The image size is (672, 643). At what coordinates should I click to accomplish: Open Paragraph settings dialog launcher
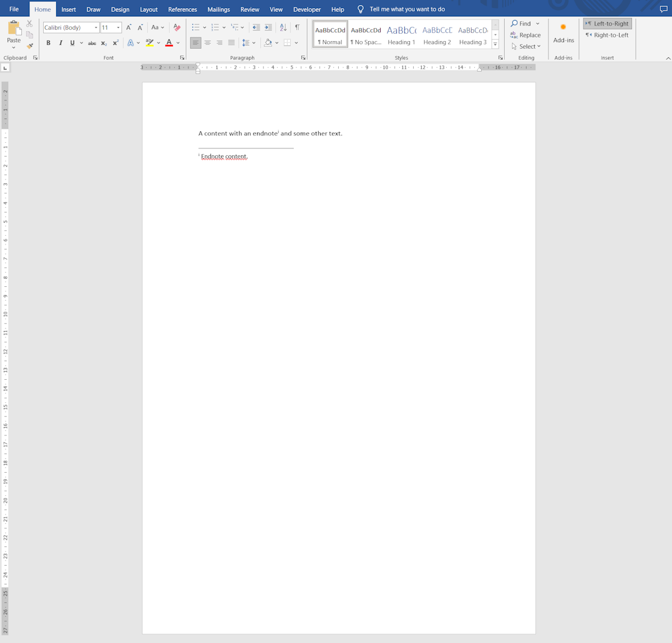click(303, 58)
